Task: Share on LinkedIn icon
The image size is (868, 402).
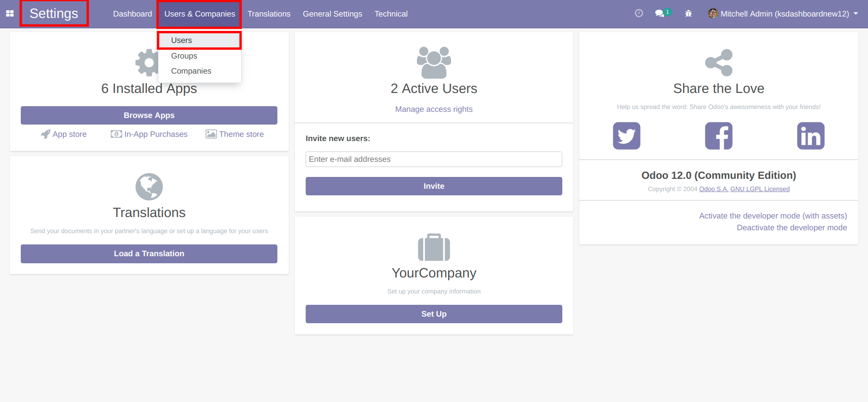Action: (x=810, y=136)
